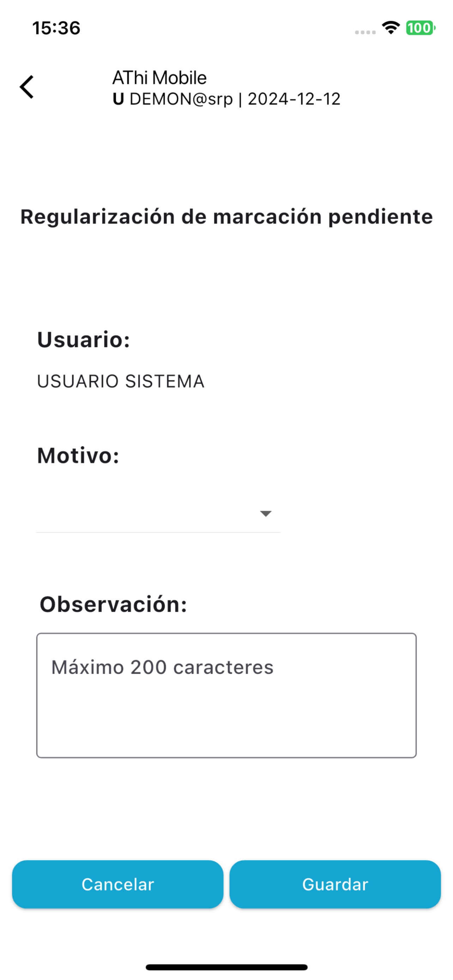Tap the Usuario: label
Screen dimensions: 453x980
pyautogui.click(x=84, y=339)
